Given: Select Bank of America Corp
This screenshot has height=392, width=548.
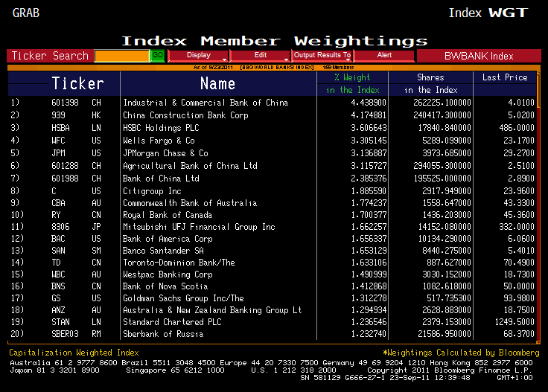Looking at the screenshot, I should pos(168,239).
